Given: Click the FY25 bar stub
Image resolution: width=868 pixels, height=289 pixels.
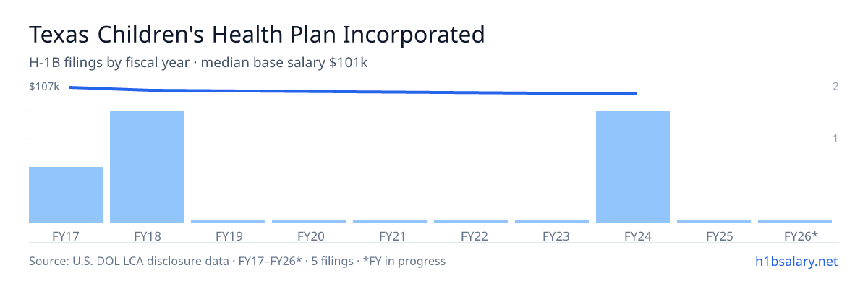Looking at the screenshot, I should 714,222.
